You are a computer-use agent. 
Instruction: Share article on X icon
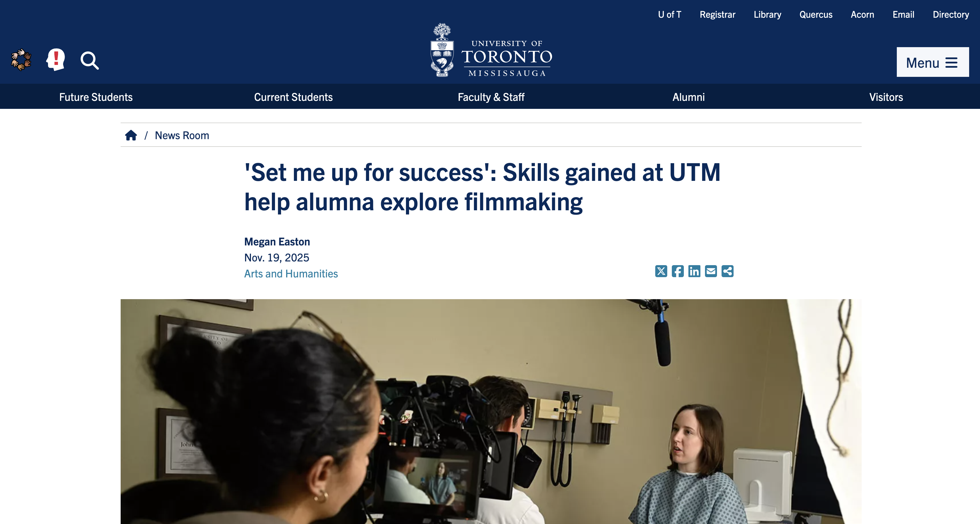(x=661, y=271)
